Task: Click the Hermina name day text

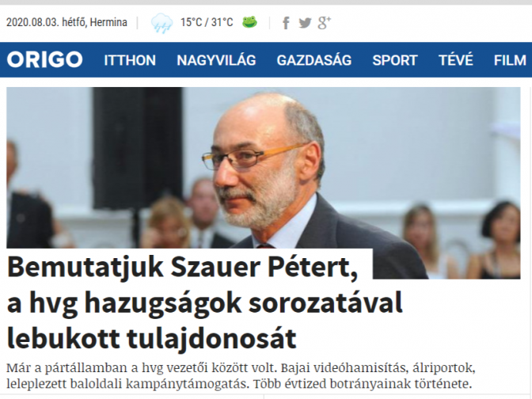Action: point(108,22)
